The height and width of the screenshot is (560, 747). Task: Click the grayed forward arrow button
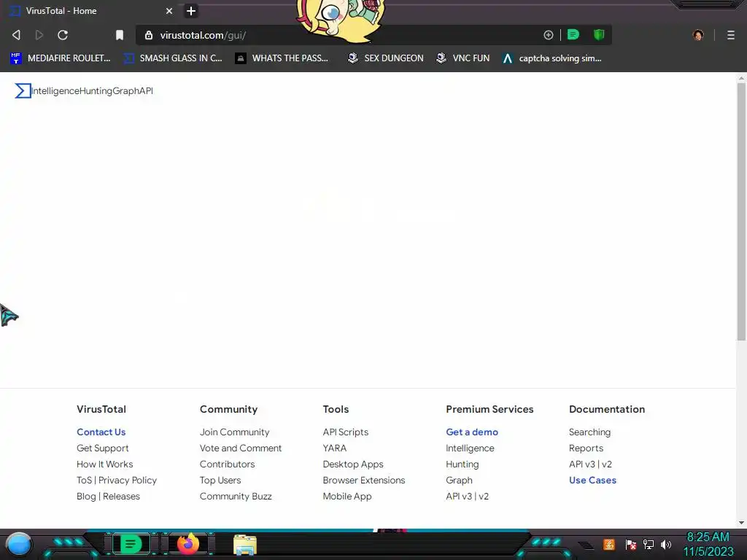(x=39, y=35)
